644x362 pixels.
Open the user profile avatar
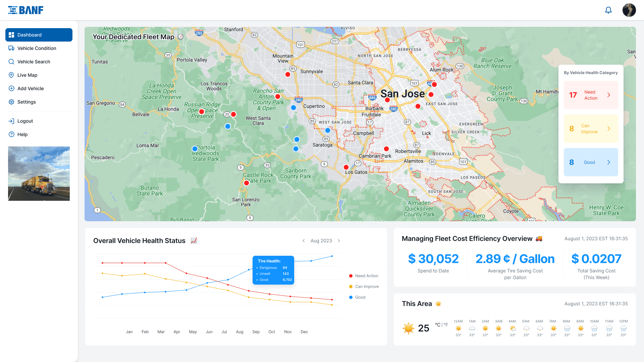[629, 10]
